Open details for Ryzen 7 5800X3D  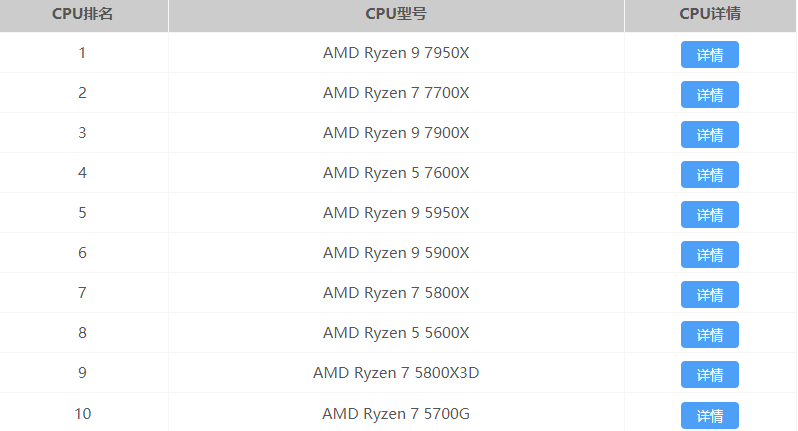[709, 374]
